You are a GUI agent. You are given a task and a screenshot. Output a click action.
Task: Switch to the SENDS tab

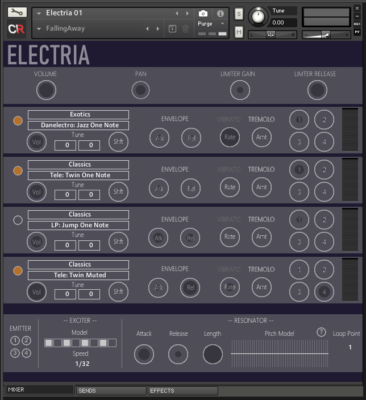tap(111, 391)
